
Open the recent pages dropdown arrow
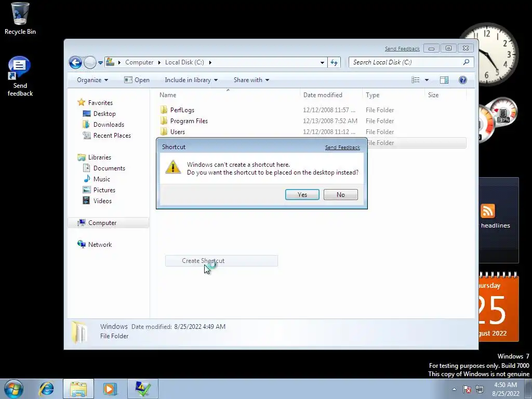coord(100,62)
